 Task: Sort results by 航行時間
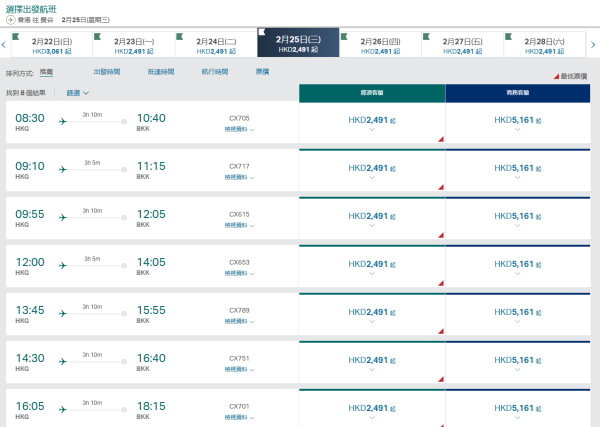pyautogui.click(x=214, y=72)
